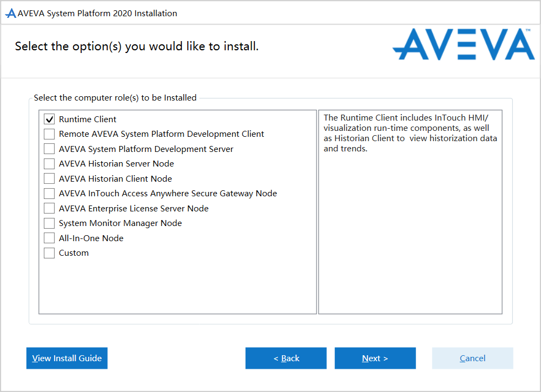Check the Custom installation checkbox
This screenshot has height=392, width=541.
49,253
